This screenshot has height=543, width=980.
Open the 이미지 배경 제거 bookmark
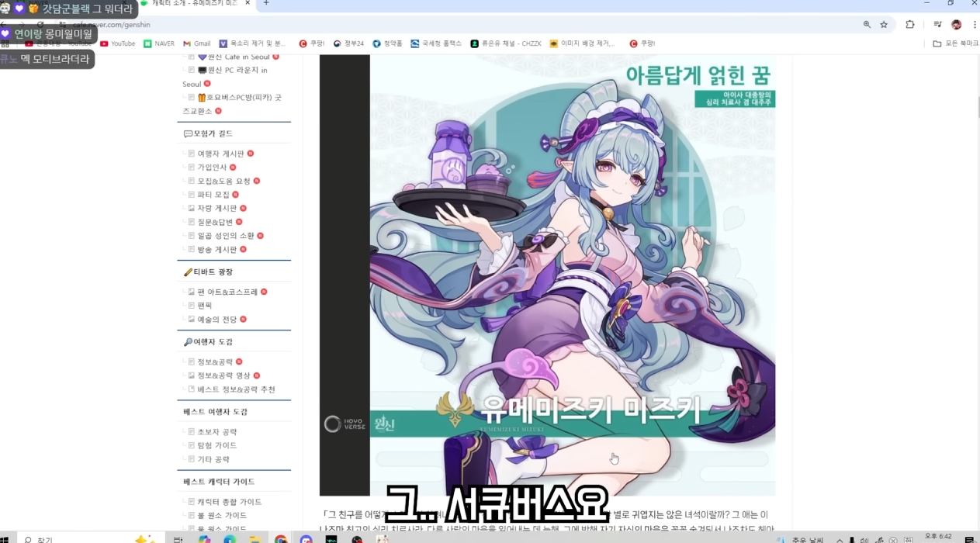(x=582, y=43)
